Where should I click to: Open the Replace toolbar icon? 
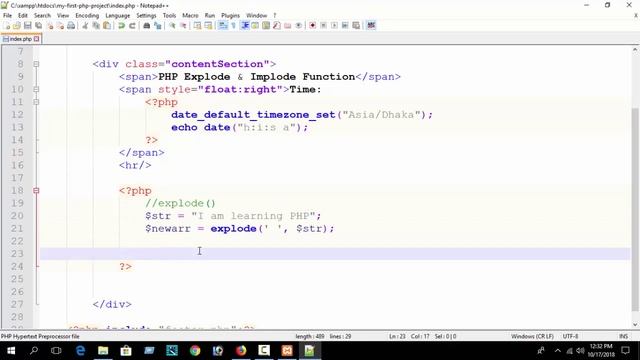click(157, 26)
